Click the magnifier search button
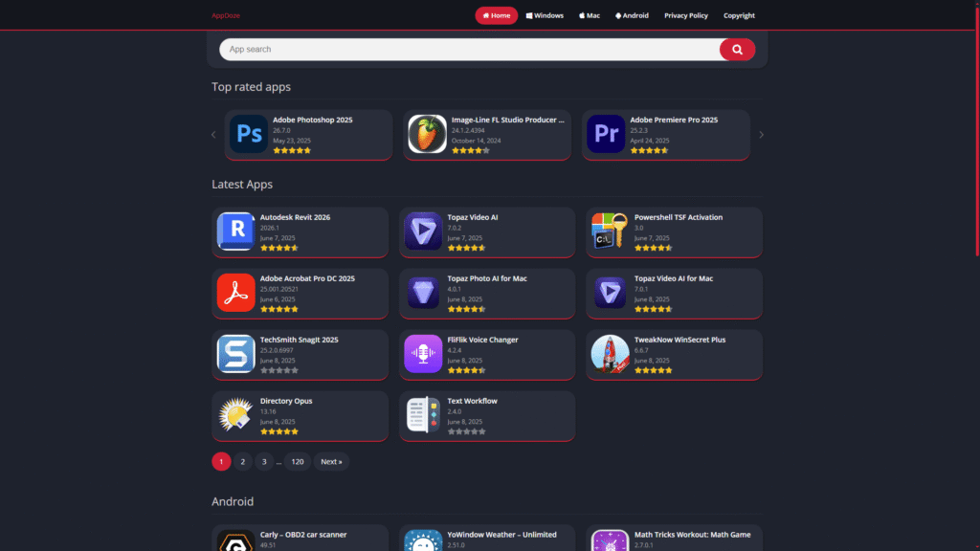The height and width of the screenshot is (551, 980). (x=738, y=50)
